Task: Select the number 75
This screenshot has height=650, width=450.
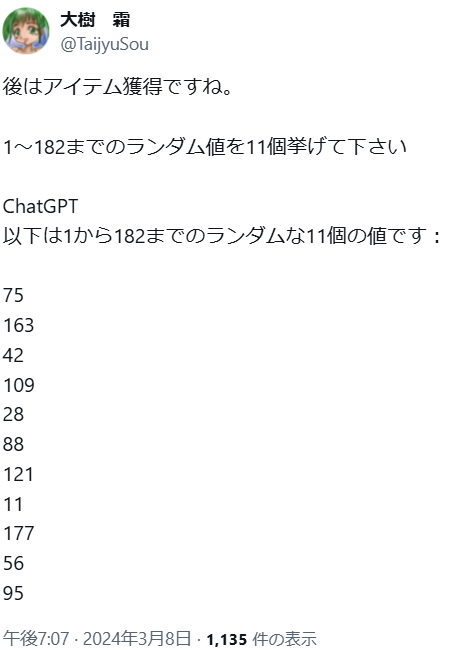Action: (x=13, y=296)
